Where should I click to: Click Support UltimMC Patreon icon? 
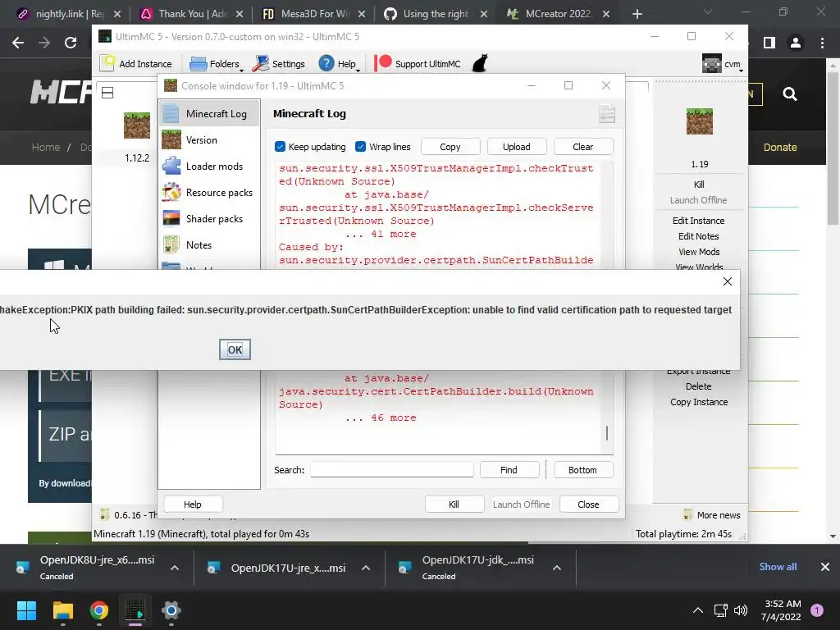tap(383, 63)
